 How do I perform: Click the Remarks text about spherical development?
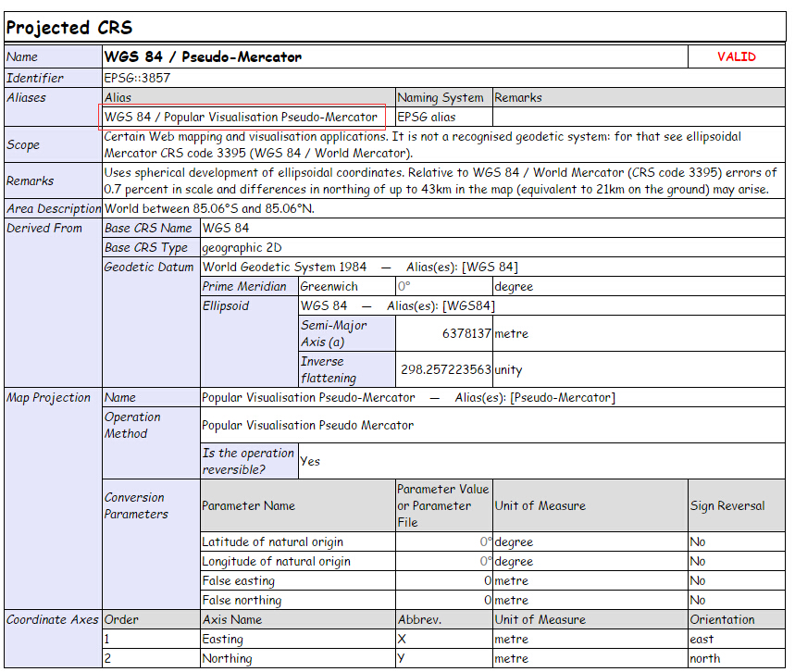(441, 180)
